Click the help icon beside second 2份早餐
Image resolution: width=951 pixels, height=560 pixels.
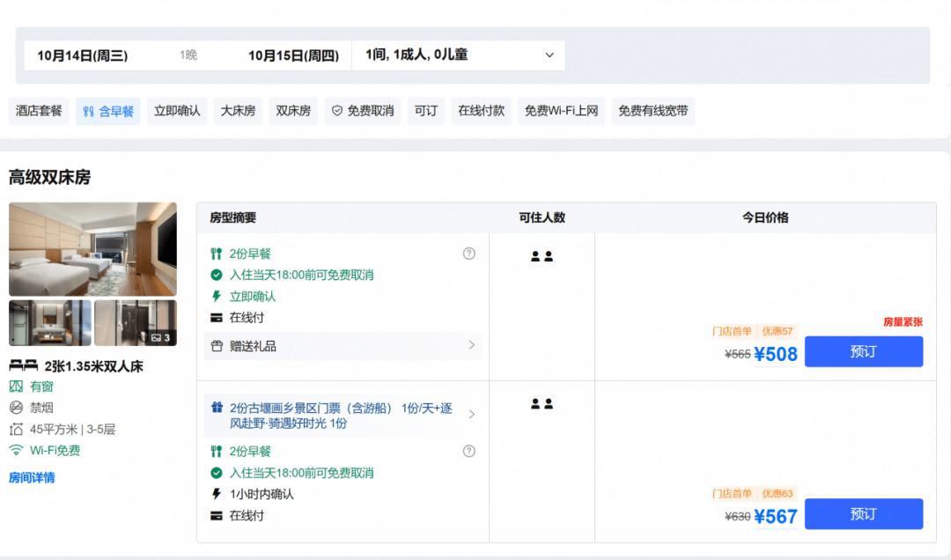click(468, 452)
